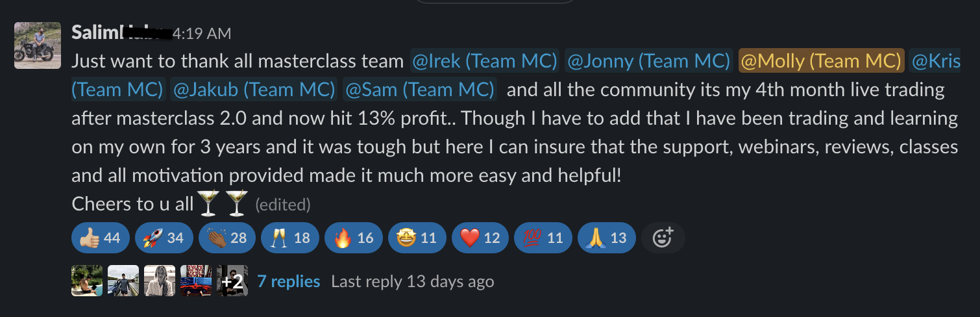The height and width of the screenshot is (317, 980).
Task: Click the fire reaction with 16
Action: pyautogui.click(x=354, y=238)
